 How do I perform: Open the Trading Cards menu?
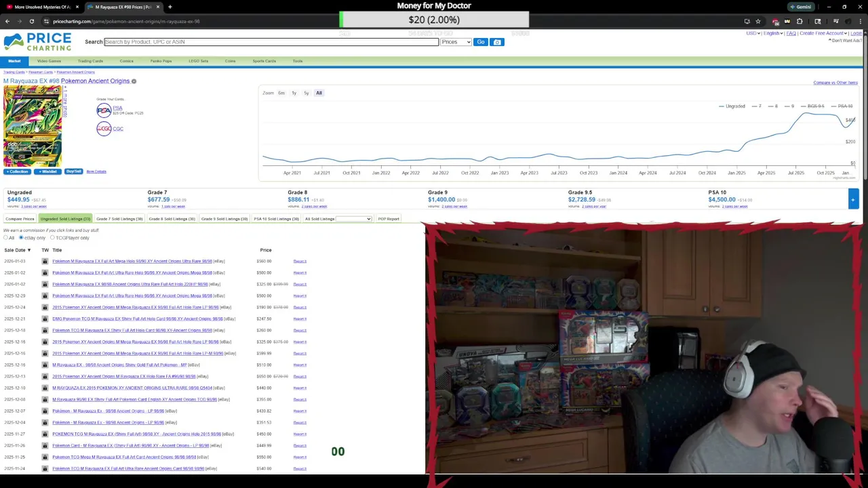tap(90, 61)
